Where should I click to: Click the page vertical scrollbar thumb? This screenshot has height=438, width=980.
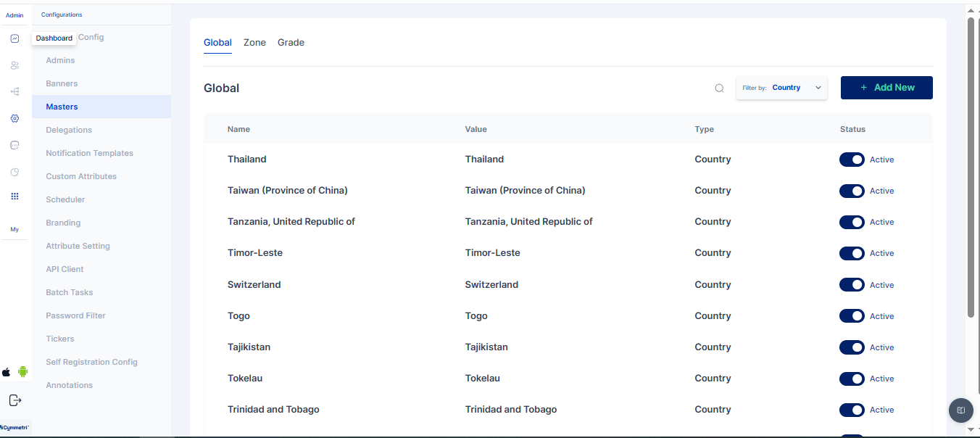pyautogui.click(x=971, y=167)
